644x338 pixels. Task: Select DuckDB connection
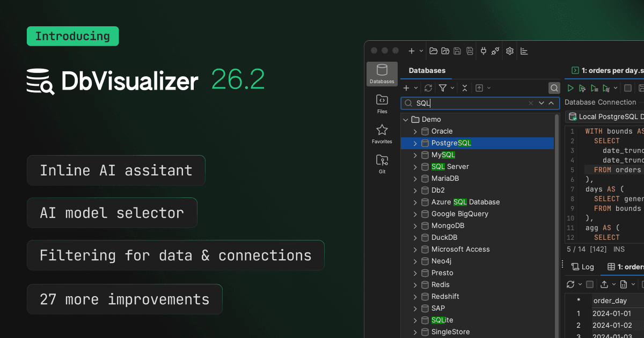point(444,237)
